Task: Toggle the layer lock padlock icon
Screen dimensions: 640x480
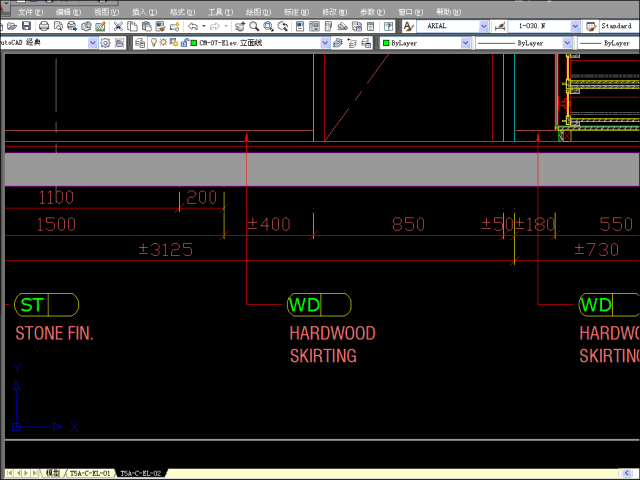Action: [184, 42]
